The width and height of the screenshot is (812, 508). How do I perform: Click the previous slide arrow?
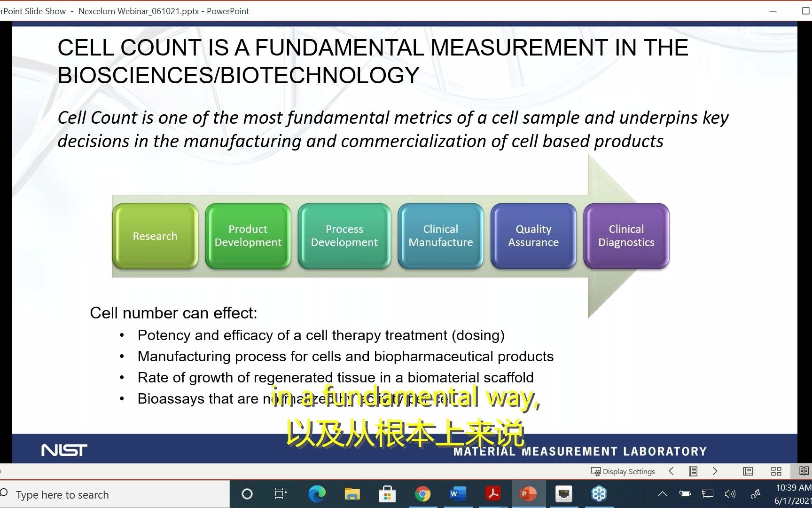(671, 471)
